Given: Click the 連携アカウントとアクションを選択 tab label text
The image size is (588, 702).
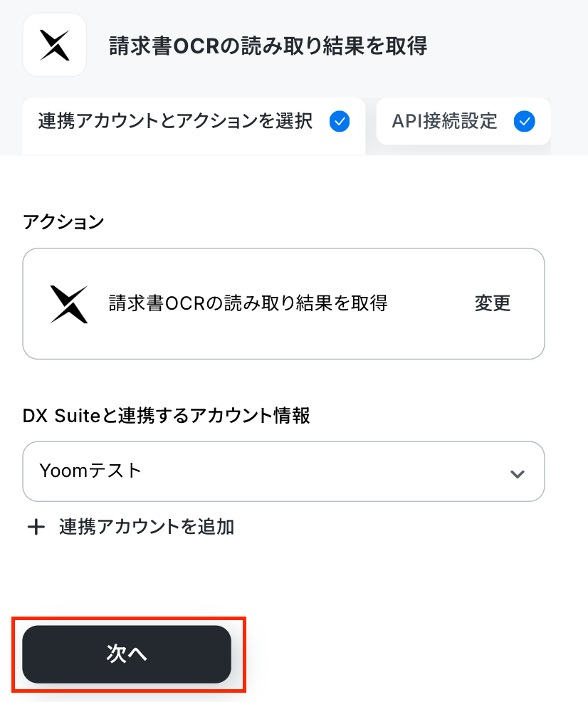Looking at the screenshot, I should (x=175, y=121).
